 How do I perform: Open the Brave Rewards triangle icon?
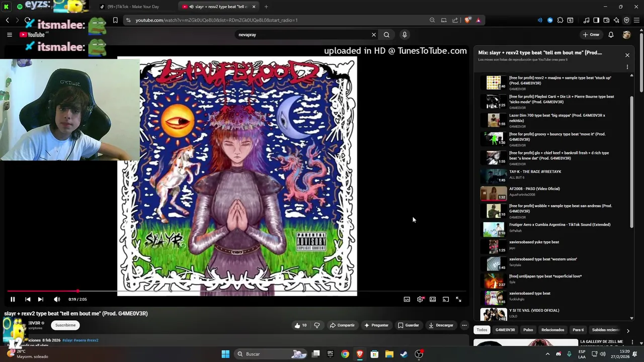click(x=478, y=20)
